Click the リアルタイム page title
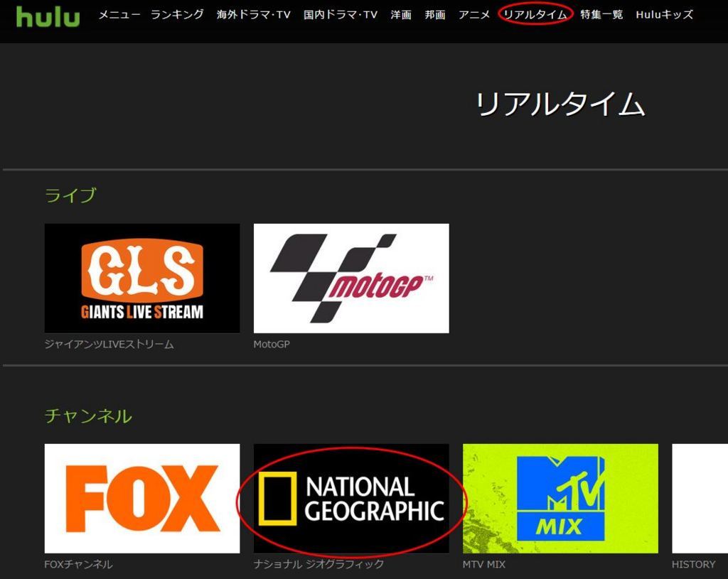 pos(561,104)
